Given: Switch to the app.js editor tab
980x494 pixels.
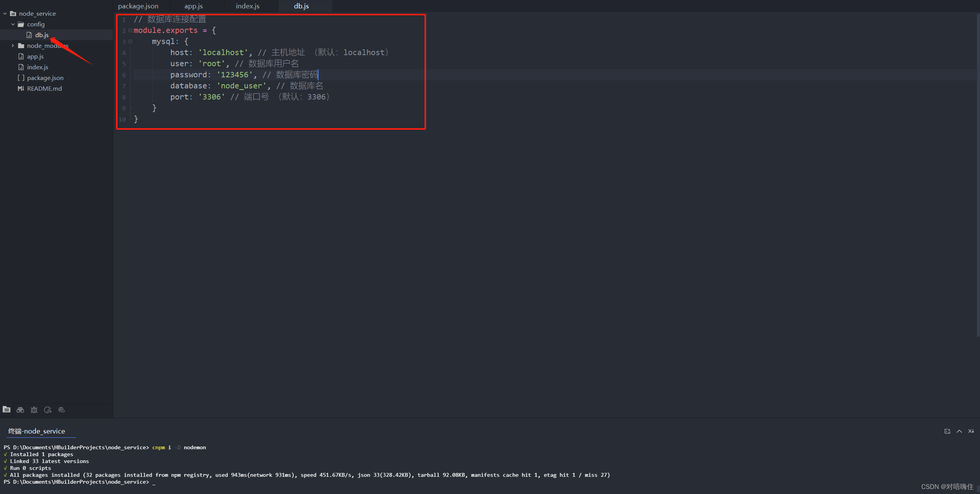Looking at the screenshot, I should pos(193,6).
